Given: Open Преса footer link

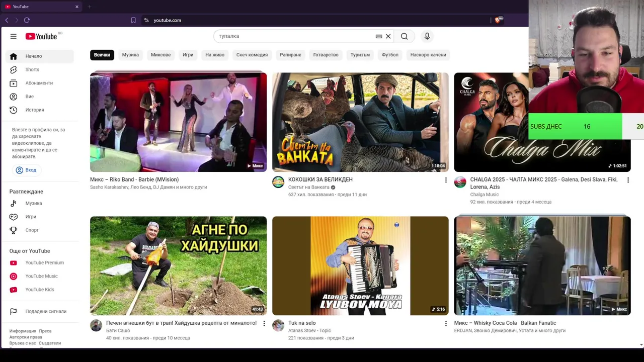Looking at the screenshot, I should click(45, 331).
